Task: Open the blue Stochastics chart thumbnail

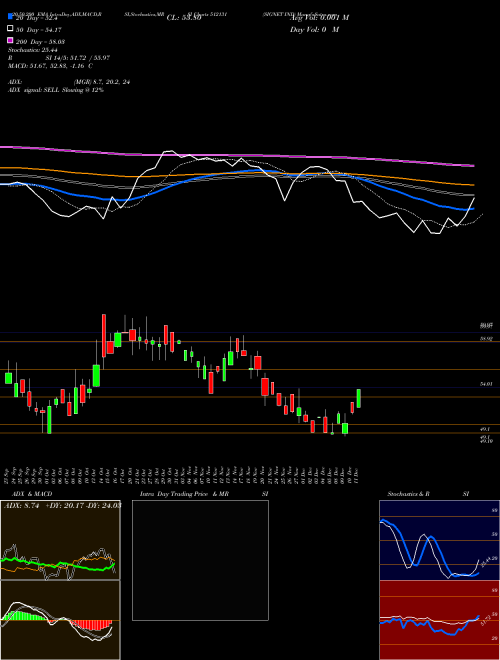Action: point(439,540)
